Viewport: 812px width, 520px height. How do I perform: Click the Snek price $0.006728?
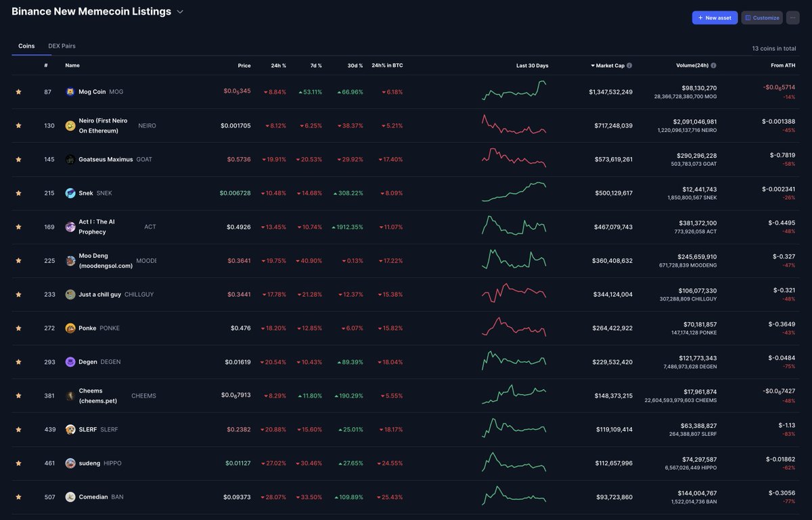[235, 193]
